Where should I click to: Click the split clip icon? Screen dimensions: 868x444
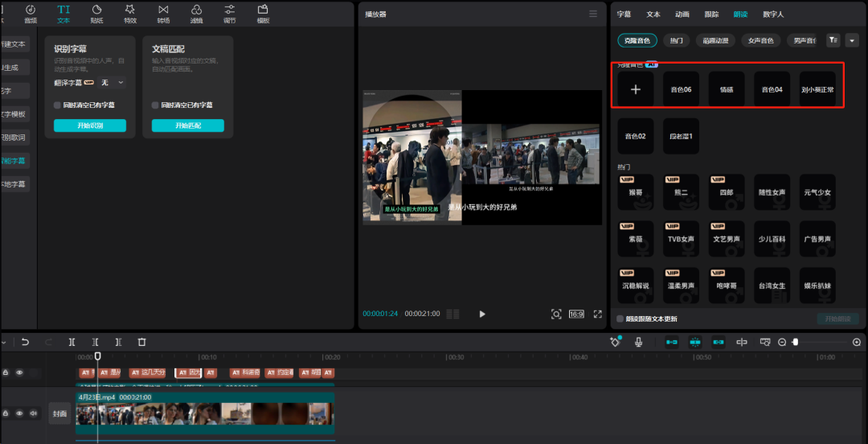click(72, 342)
